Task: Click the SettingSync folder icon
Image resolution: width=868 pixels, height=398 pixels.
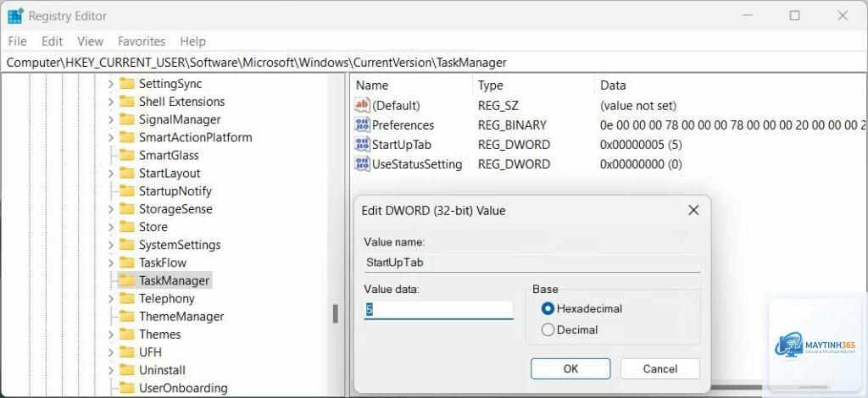Action: pos(127,84)
